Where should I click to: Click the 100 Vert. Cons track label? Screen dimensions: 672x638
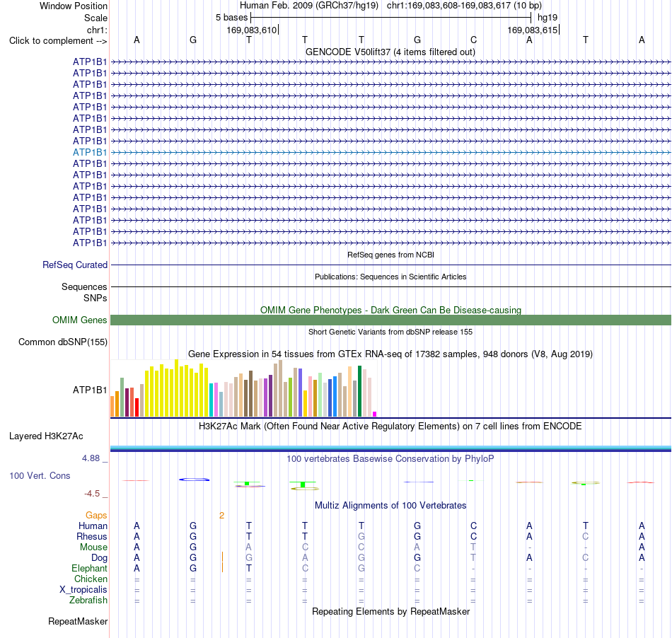[40, 475]
